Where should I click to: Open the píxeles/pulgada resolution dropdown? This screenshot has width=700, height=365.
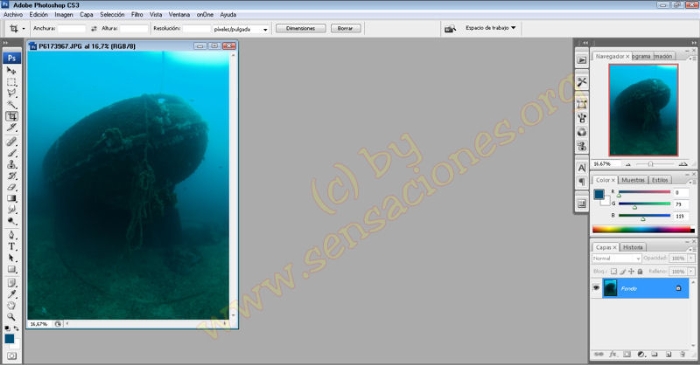point(241,29)
